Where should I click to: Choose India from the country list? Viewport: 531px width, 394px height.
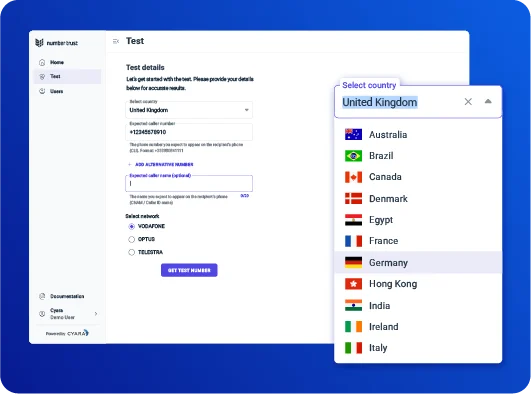(418, 306)
